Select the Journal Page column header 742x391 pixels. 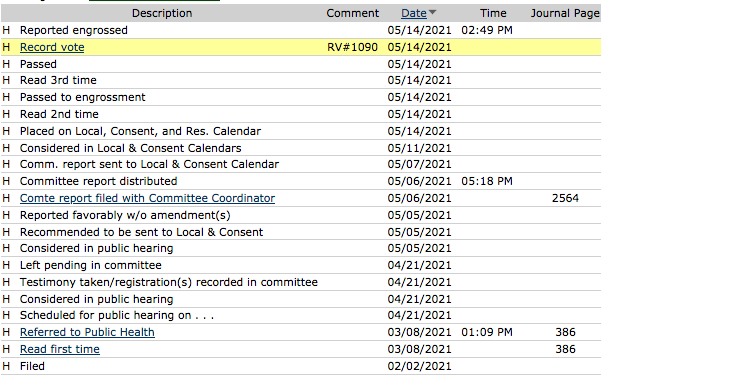point(565,13)
